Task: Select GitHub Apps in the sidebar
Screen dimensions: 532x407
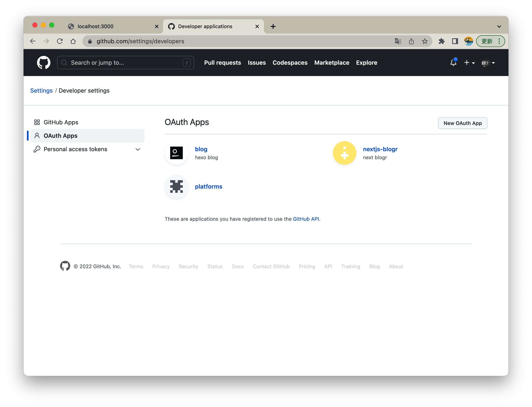Action: 87,122
